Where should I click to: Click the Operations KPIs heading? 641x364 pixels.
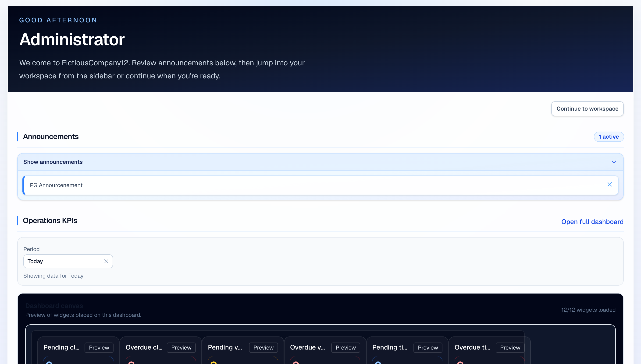[50, 220]
